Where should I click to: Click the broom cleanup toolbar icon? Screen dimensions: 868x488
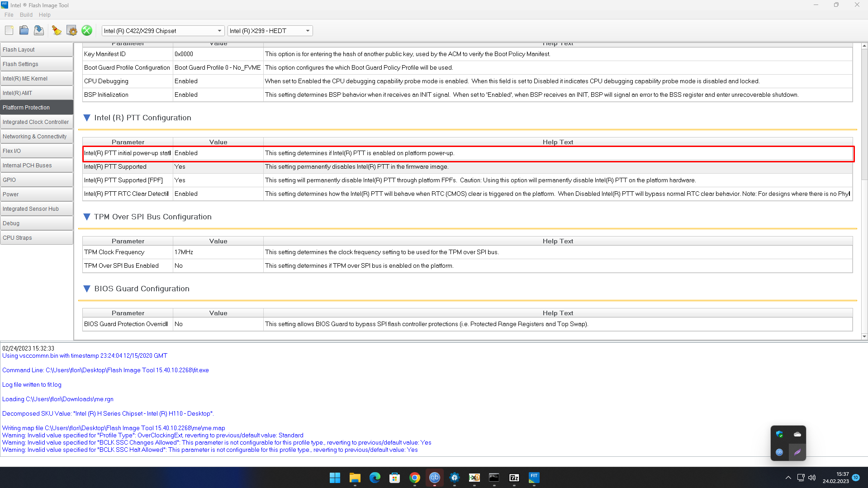pyautogui.click(x=57, y=31)
